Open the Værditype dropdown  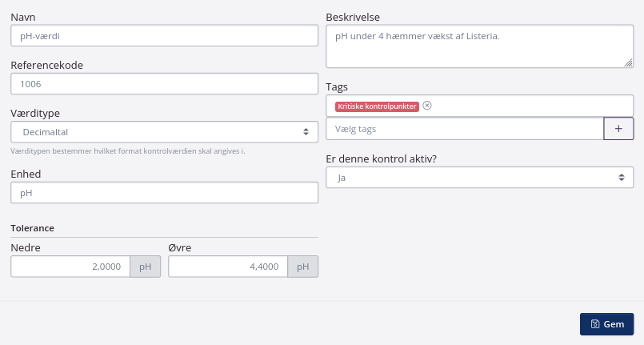(165, 131)
